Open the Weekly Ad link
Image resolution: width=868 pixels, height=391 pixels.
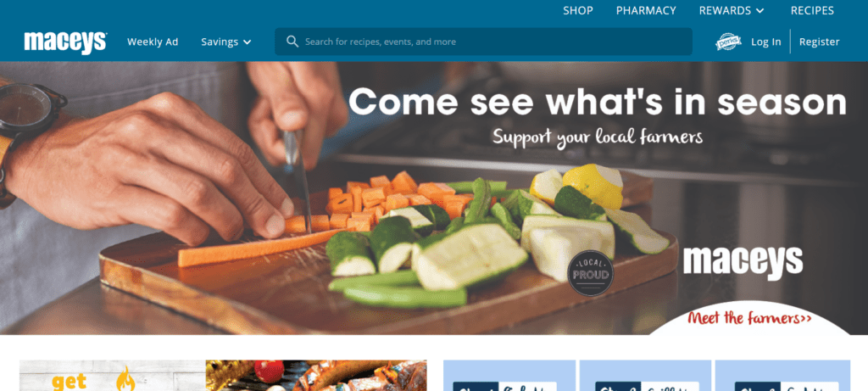[x=153, y=42]
